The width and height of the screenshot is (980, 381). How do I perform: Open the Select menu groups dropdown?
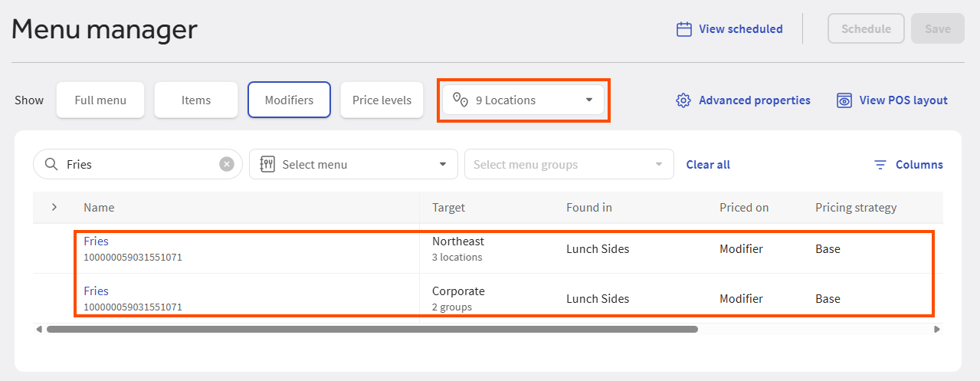569,164
